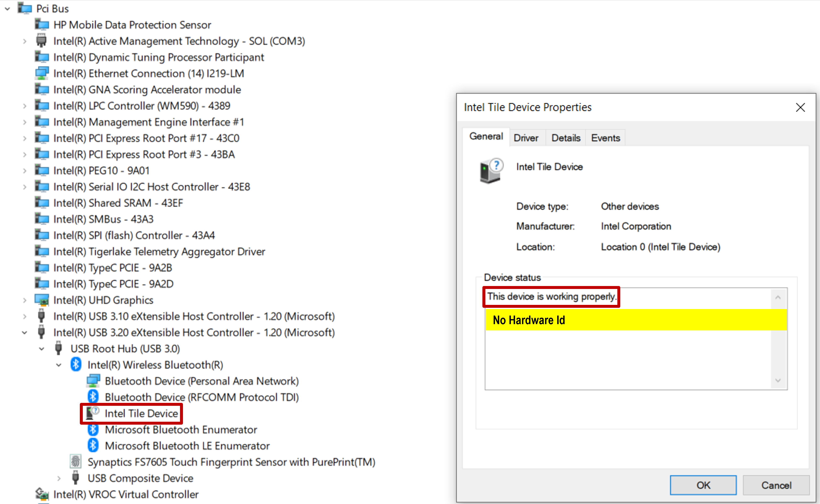The width and height of the screenshot is (820, 504).
Task: Click the Microsoft Bluetooth LE Enumerator icon
Action: 93,446
